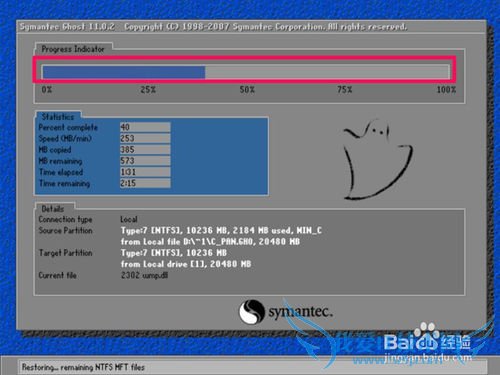
Task: Click the Statistics panel label
Action: click(58, 117)
